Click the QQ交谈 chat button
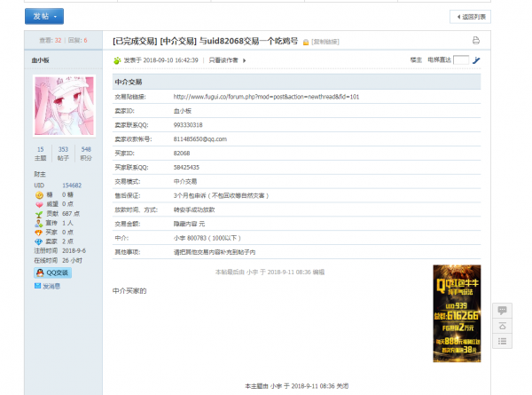Viewport: 532px width, 395px height. pyautogui.click(x=52, y=273)
